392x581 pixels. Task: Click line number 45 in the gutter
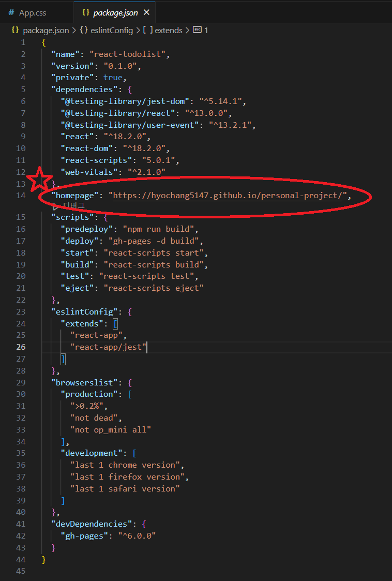pos(21,571)
